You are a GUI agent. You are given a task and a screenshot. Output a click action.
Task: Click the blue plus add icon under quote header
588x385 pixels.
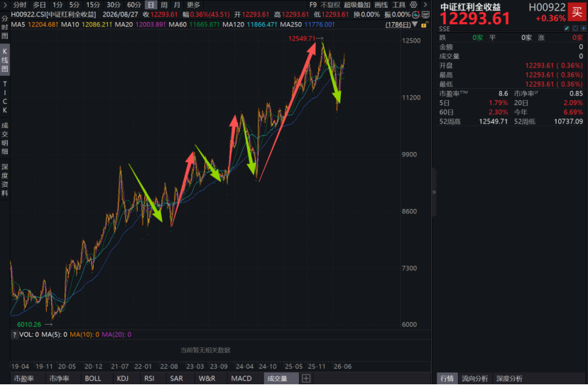point(584,28)
